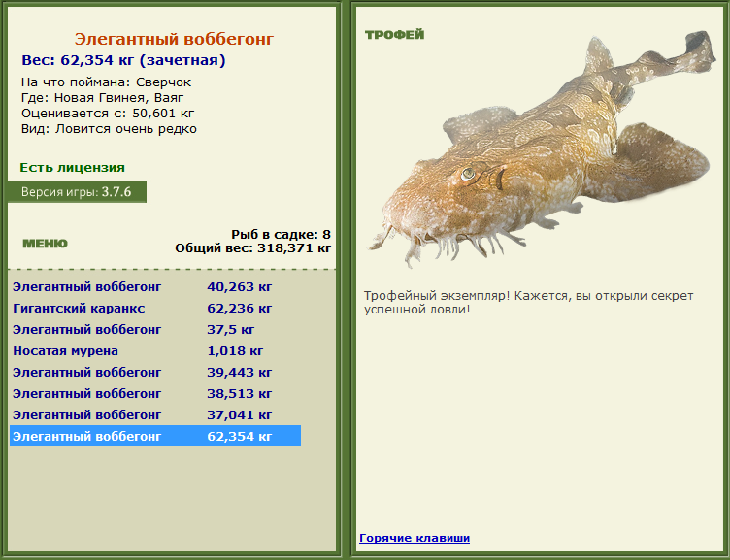The height and width of the screenshot is (560, 730).
Task: Select Носатая мурена 1,018 кг row
Action: [155, 351]
